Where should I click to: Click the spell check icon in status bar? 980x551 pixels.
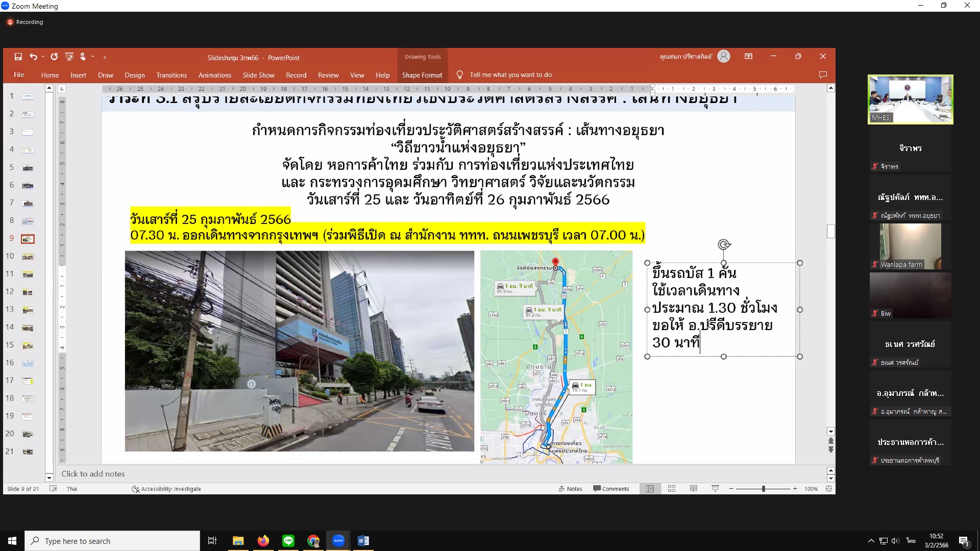pyautogui.click(x=53, y=489)
